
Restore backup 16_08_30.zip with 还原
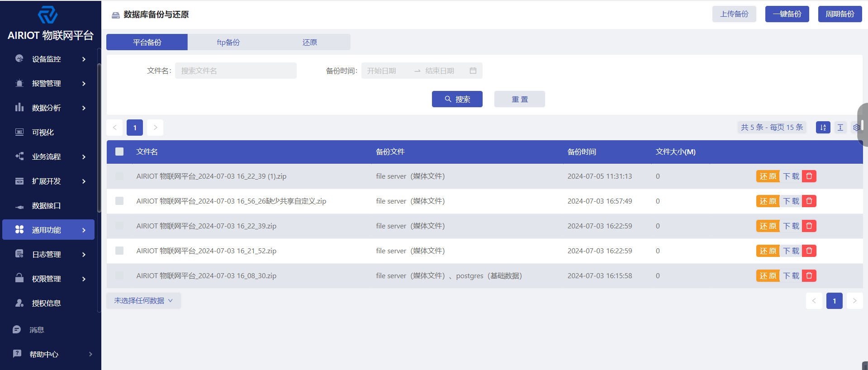768,275
